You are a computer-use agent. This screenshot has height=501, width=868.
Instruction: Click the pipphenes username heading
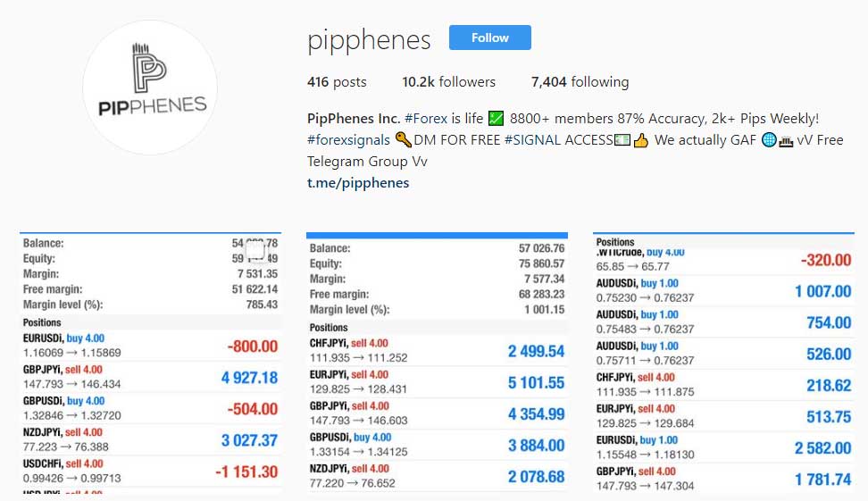(x=369, y=40)
